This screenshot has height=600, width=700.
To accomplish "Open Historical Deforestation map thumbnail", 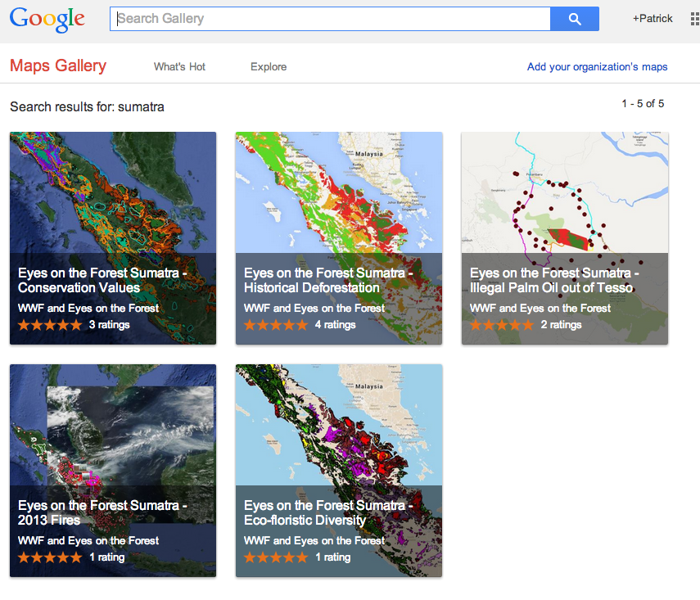I will point(339,192).
